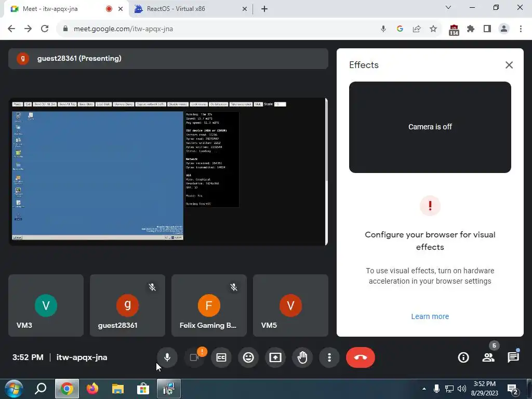Open volume speaker tray icon
The width and height of the screenshot is (532, 399).
[461, 389]
